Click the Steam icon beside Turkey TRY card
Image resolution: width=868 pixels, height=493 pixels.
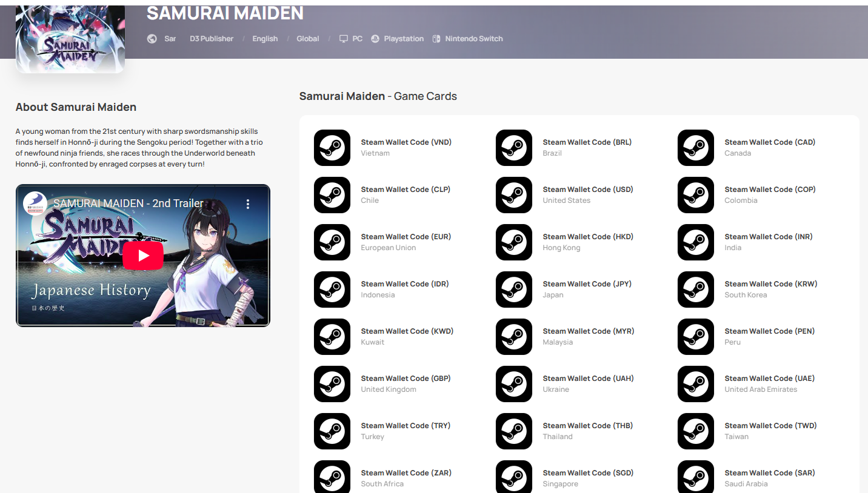tap(332, 431)
